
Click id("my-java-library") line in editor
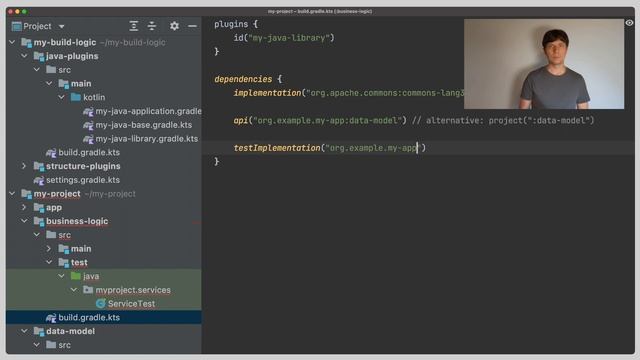click(x=284, y=38)
